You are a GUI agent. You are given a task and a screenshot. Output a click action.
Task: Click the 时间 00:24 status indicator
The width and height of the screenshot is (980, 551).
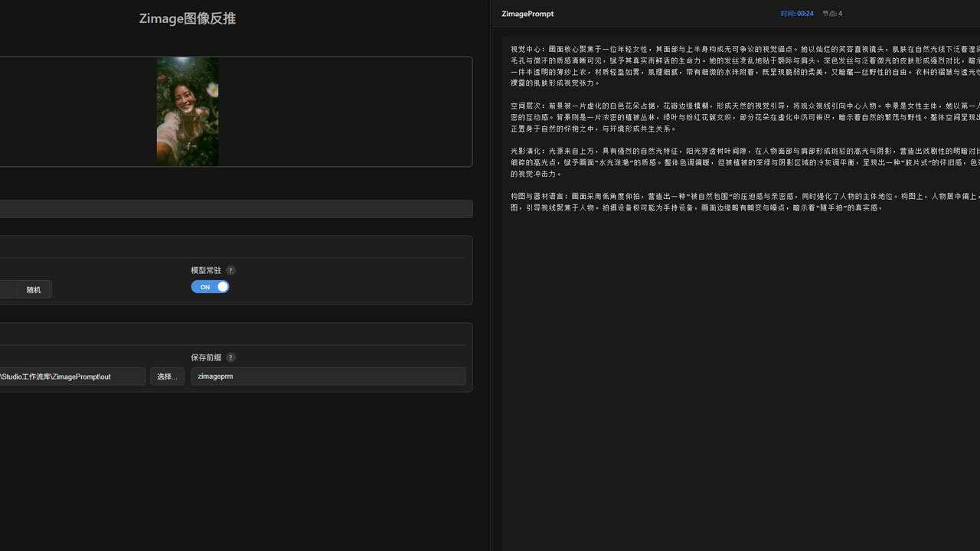click(796, 13)
